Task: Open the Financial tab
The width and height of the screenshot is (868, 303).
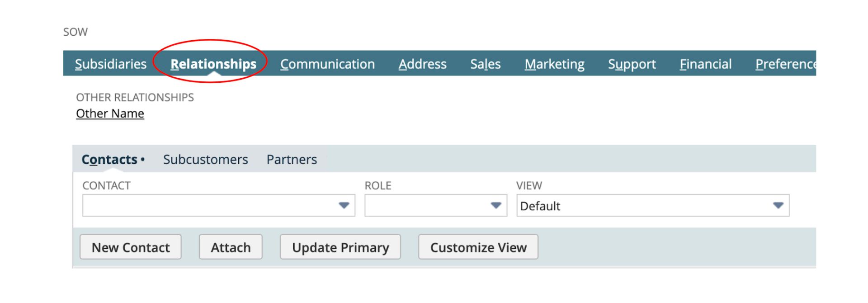Action: point(705,64)
